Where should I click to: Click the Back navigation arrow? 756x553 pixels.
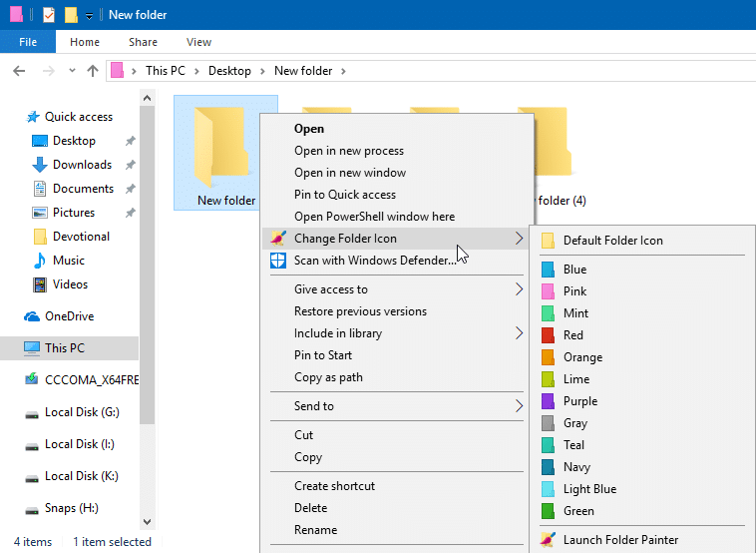(19, 71)
